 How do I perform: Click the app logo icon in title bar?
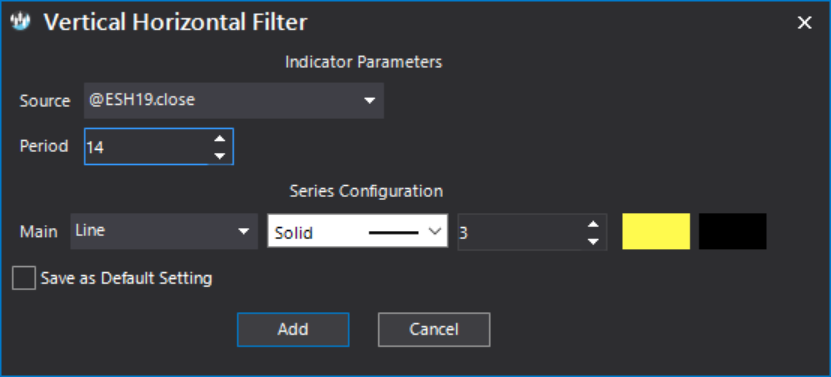21,23
